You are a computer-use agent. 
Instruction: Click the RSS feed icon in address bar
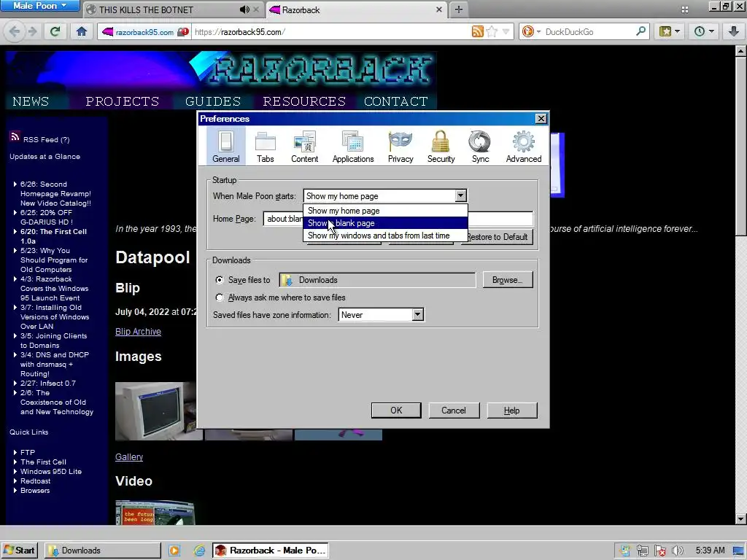477,32
